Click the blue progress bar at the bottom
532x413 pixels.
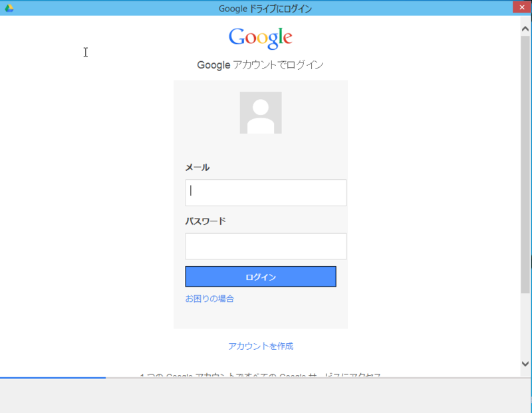point(52,378)
